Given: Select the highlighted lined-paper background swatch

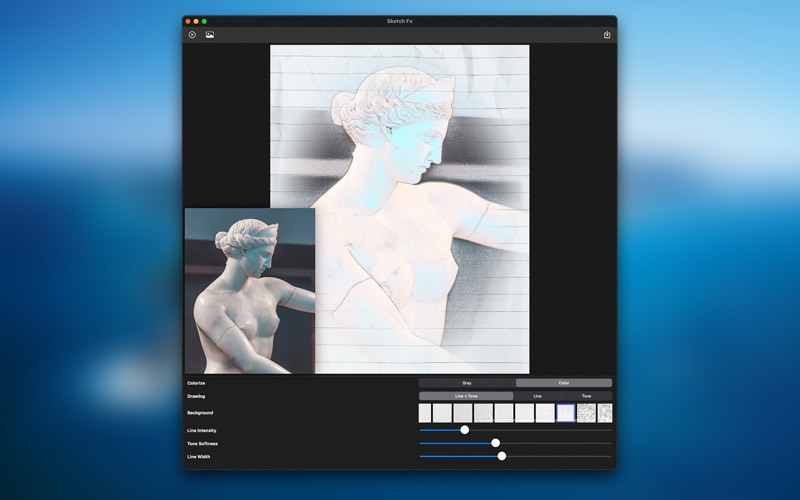Looking at the screenshot, I should point(565,413).
